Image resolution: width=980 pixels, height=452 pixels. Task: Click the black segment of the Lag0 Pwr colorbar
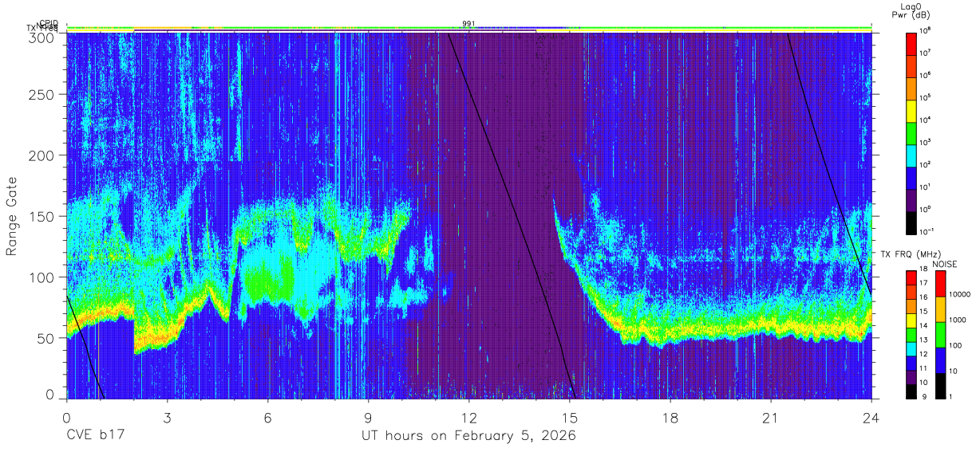point(912,222)
